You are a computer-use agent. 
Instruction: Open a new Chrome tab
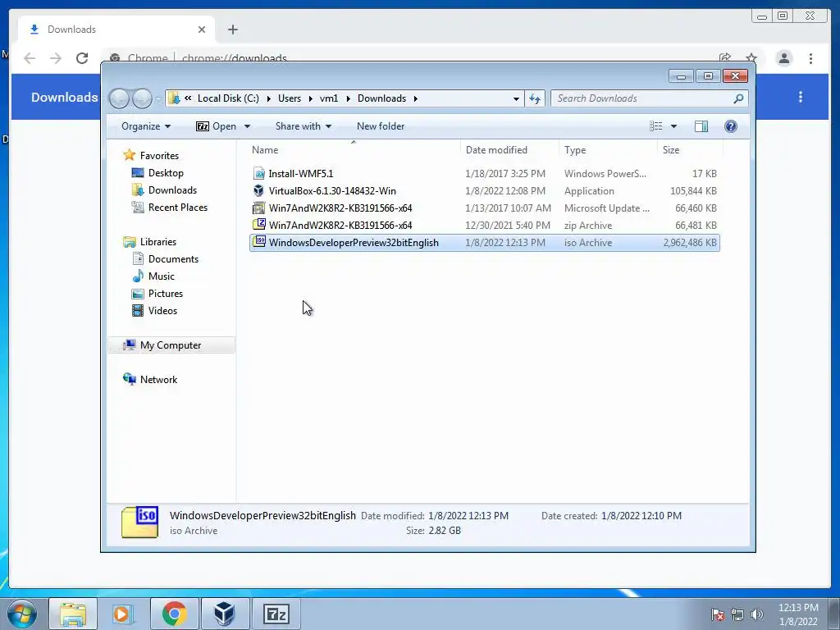pos(232,30)
